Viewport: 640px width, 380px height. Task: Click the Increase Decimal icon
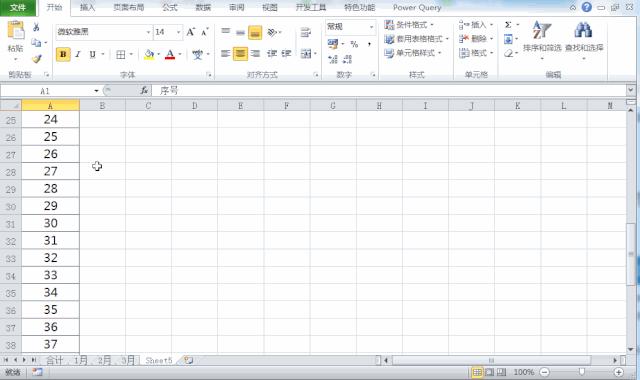click(x=333, y=60)
